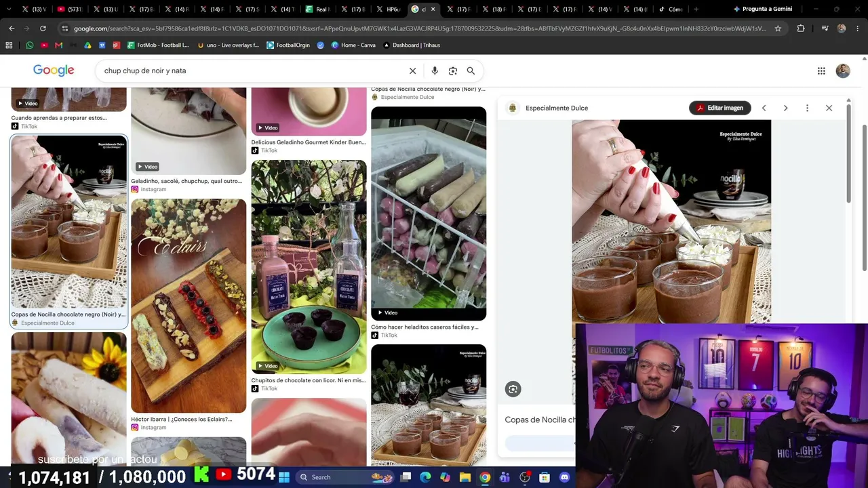This screenshot has height=488, width=868.
Task: Open the Chrome apps grid shortcut
Action: 9,45
